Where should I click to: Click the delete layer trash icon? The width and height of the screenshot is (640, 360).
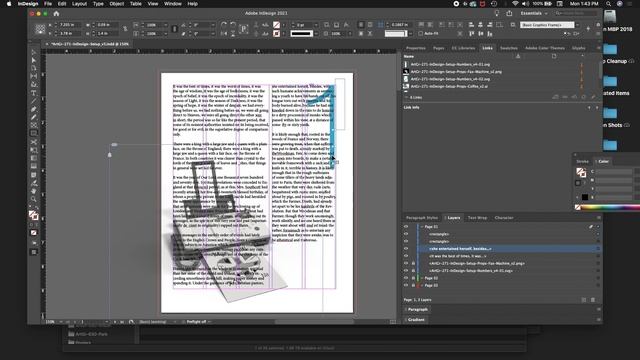(593, 300)
